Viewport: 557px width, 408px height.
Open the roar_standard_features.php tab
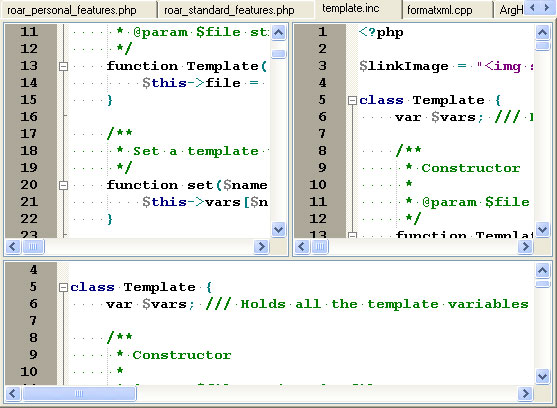coord(229,10)
